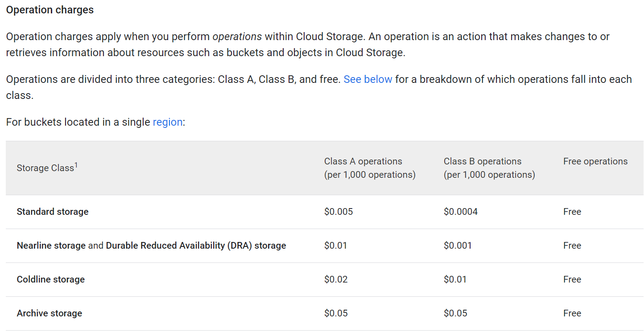Click the 'Class A operations' column header

coord(370,168)
